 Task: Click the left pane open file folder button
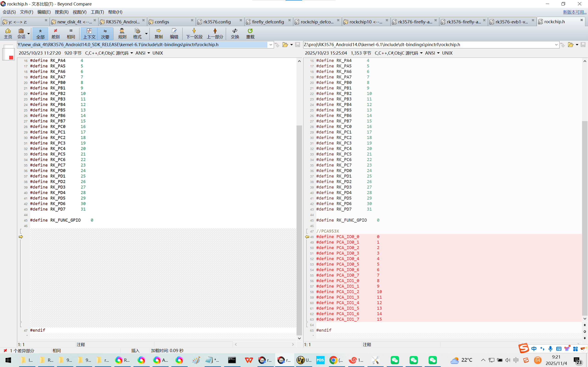(285, 45)
